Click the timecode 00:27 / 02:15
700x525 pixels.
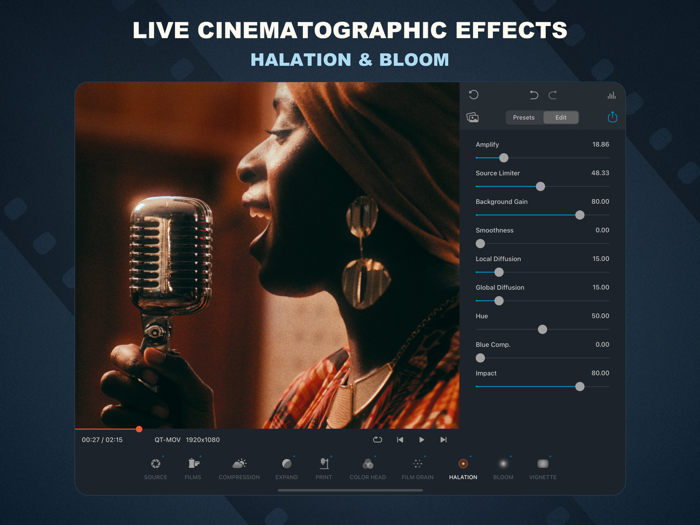tap(102, 440)
